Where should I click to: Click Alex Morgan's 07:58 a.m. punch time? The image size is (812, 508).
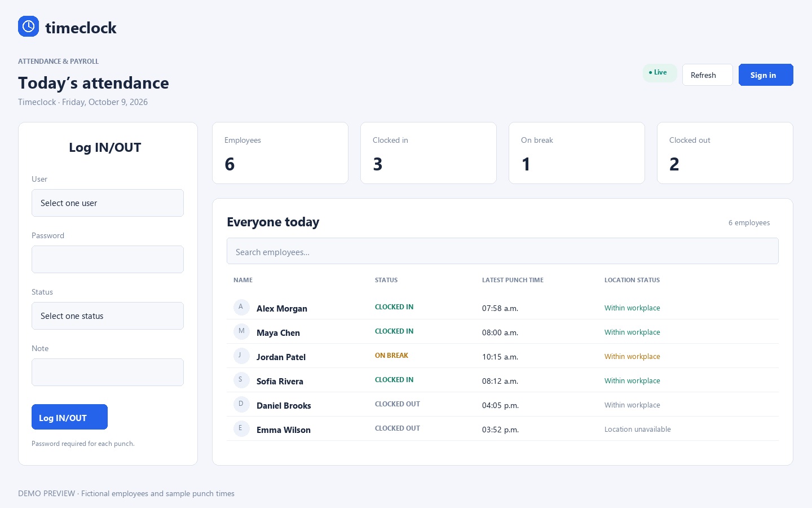pyautogui.click(x=500, y=308)
